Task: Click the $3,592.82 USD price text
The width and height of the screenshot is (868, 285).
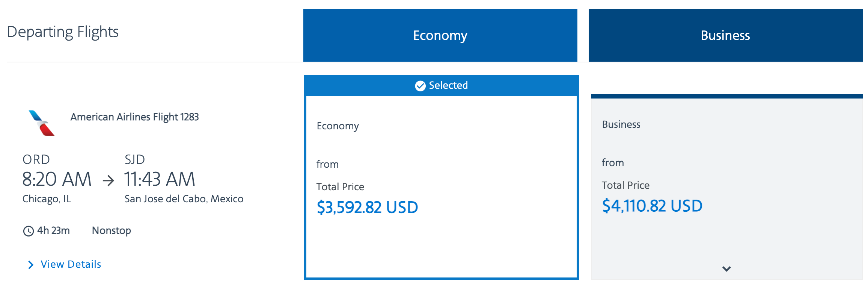Action: [x=367, y=207]
